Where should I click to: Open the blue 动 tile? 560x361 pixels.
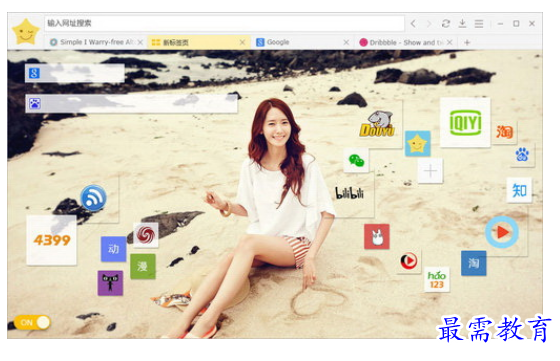point(114,249)
